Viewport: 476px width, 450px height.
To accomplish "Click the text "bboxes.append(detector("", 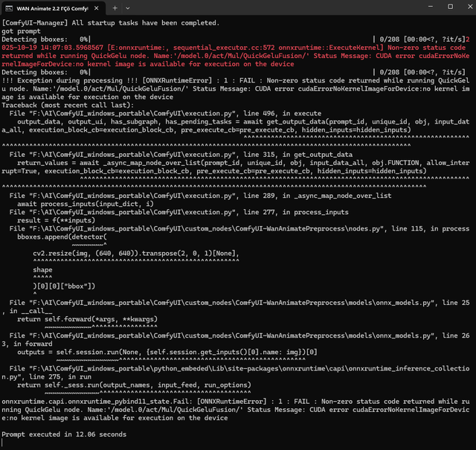I will coord(62,237).
